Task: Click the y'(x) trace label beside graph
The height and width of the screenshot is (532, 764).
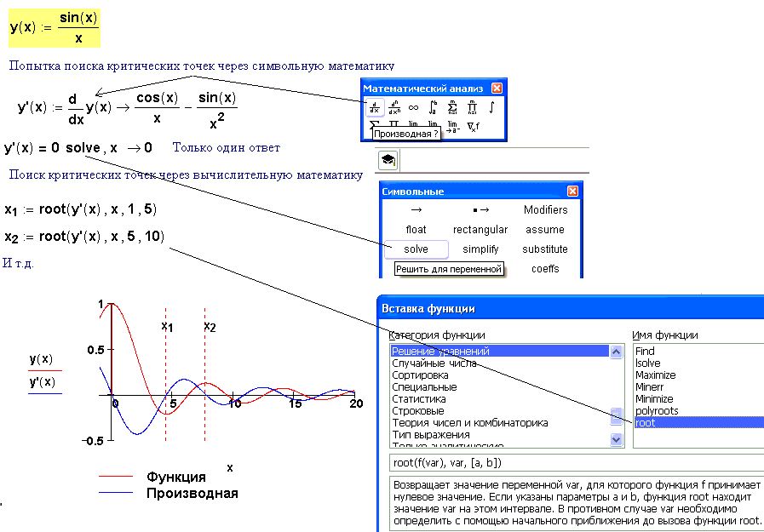Action: [43, 382]
